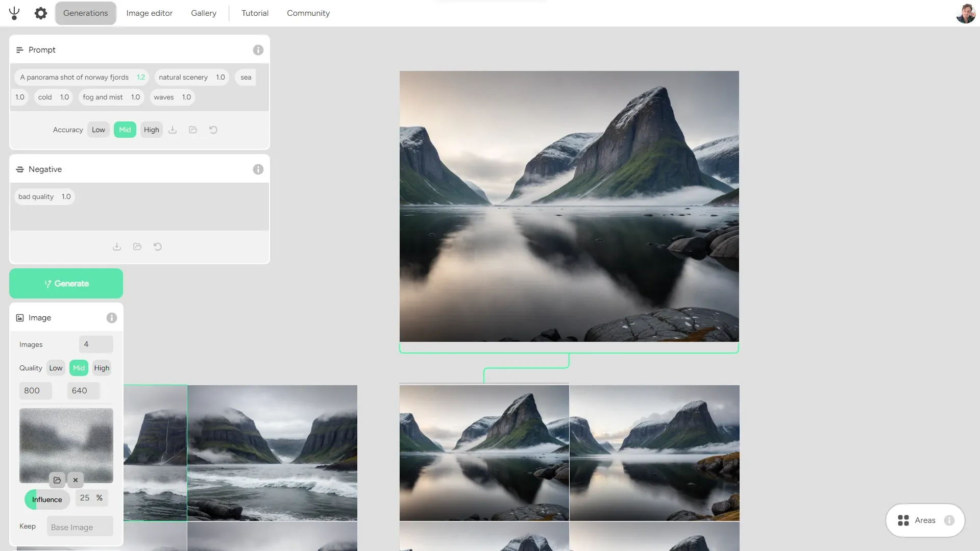Open the Image editor tab
980x551 pixels.
[x=150, y=13]
